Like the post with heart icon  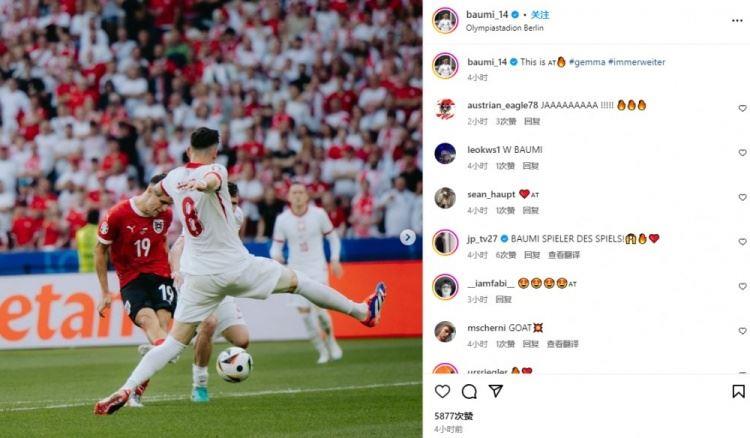pyautogui.click(x=442, y=391)
